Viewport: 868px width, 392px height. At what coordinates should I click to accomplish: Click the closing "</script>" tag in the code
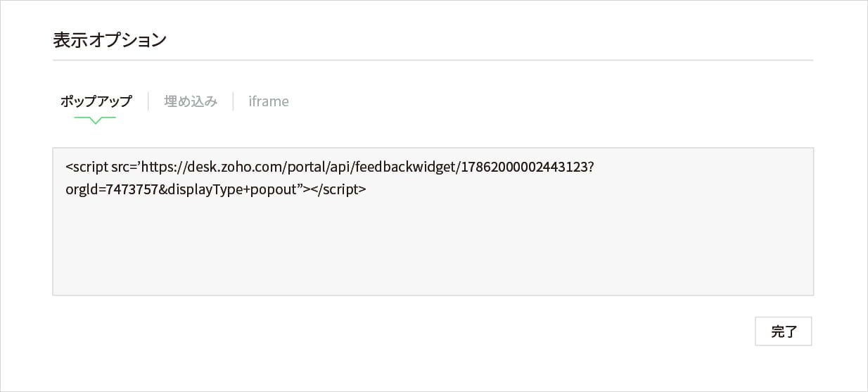click(x=339, y=189)
